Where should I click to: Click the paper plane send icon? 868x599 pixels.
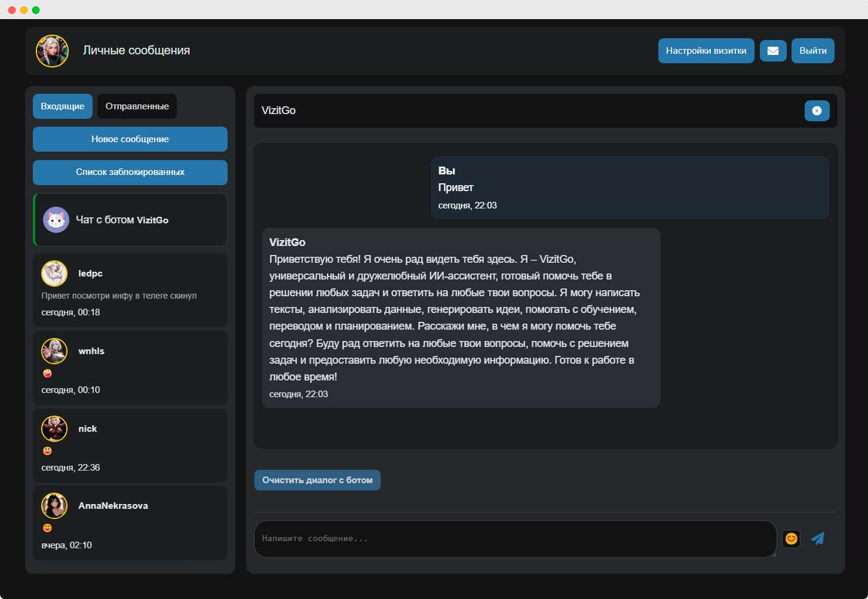pos(818,539)
